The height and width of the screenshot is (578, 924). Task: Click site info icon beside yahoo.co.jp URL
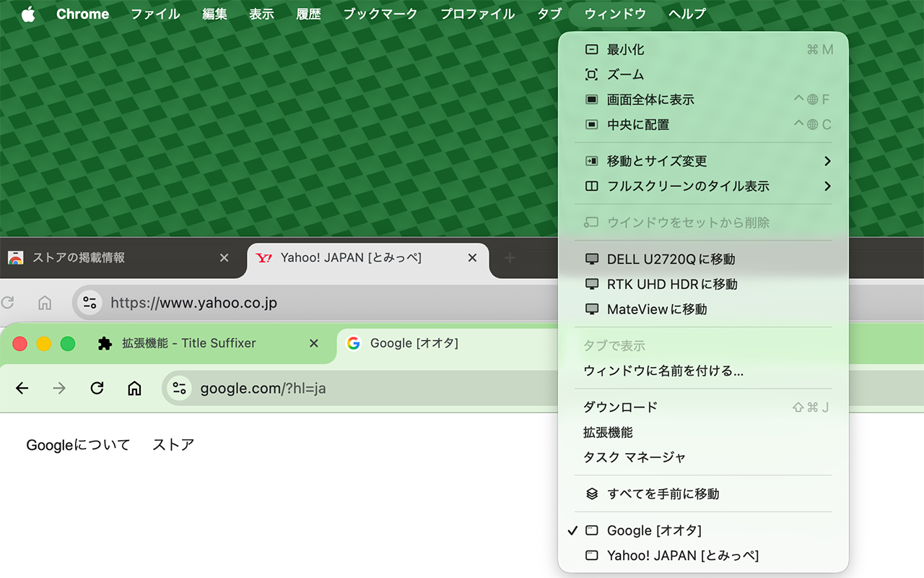click(x=90, y=303)
